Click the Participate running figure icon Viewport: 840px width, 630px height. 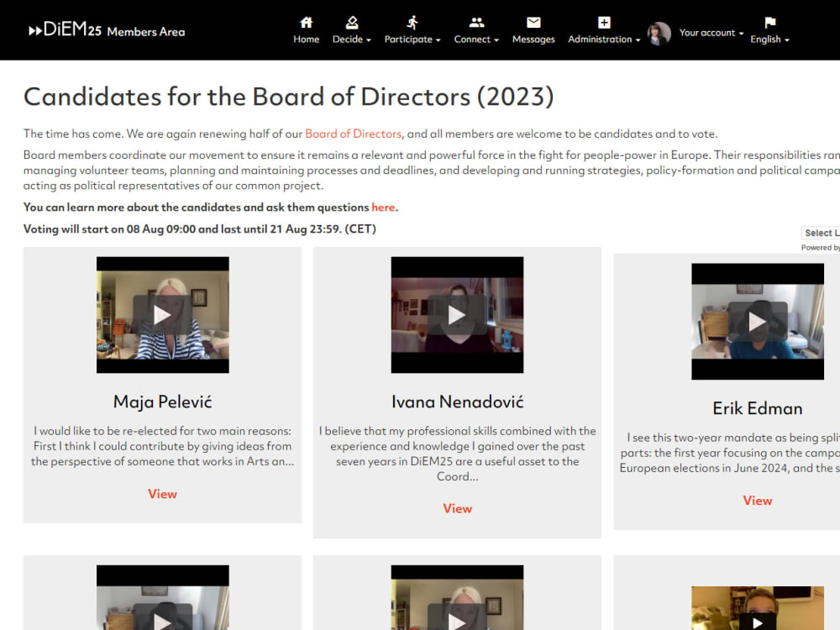[412, 23]
